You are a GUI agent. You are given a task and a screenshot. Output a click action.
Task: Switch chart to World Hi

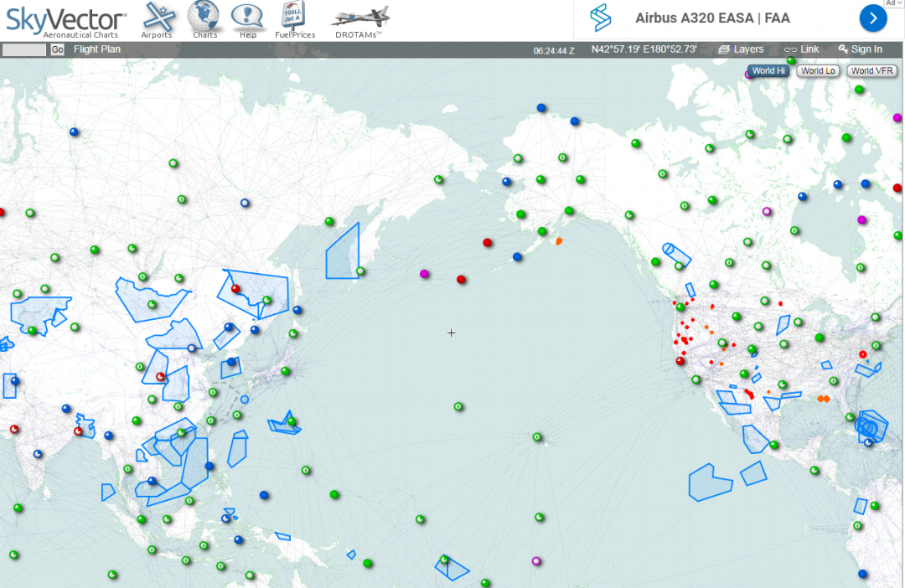(x=768, y=71)
